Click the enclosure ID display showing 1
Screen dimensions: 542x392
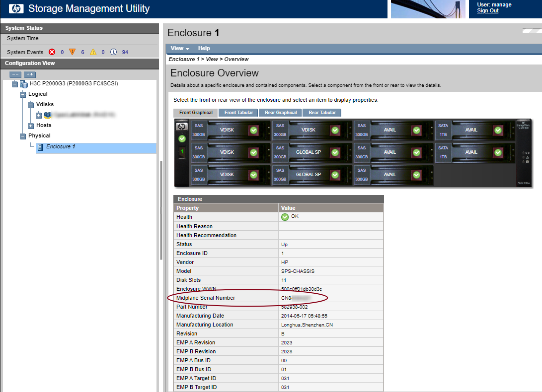[x=182, y=152]
